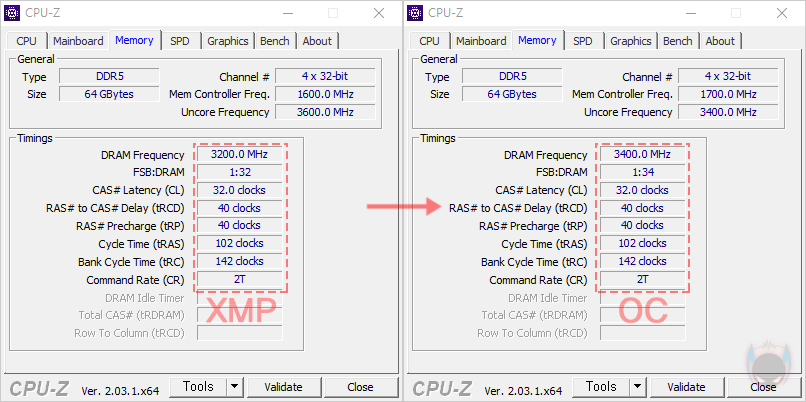Click the 3400.0 MHz DRAM Frequency value
The image size is (806, 402).
643,154
